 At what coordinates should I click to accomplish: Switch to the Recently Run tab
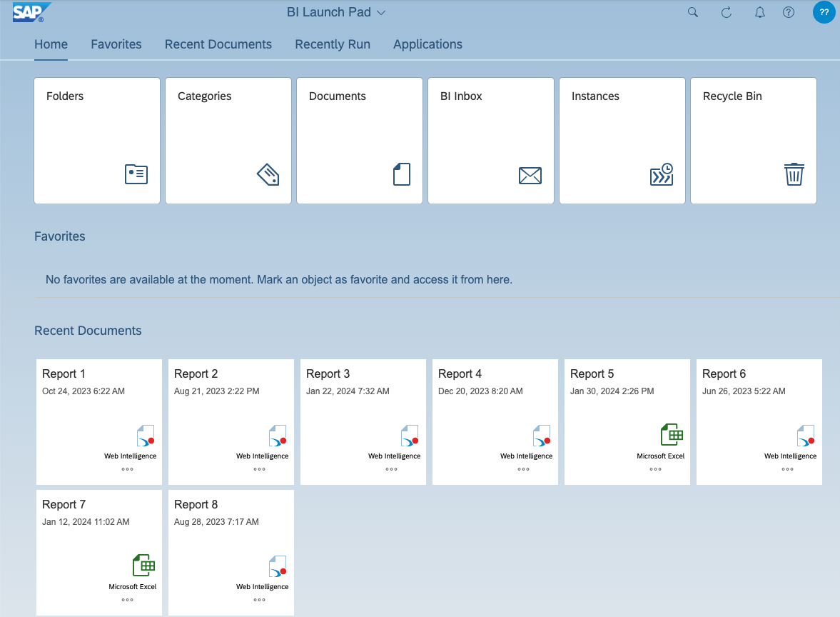click(332, 44)
